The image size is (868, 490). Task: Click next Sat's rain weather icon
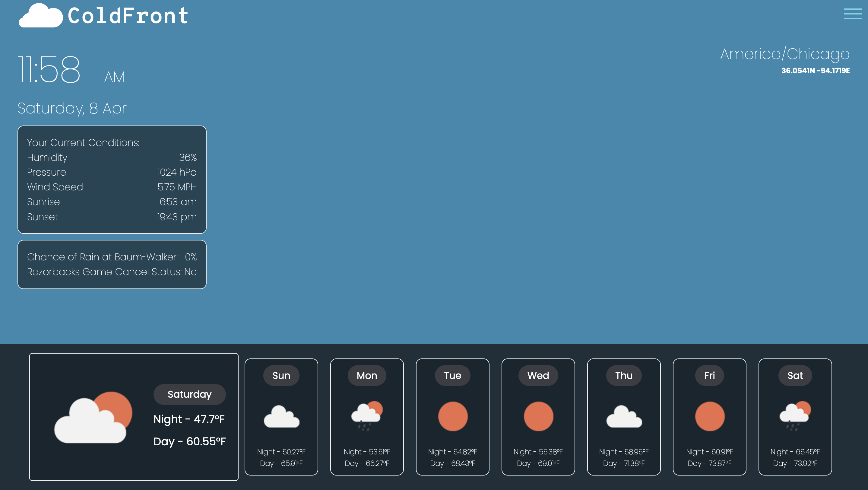[795, 416]
